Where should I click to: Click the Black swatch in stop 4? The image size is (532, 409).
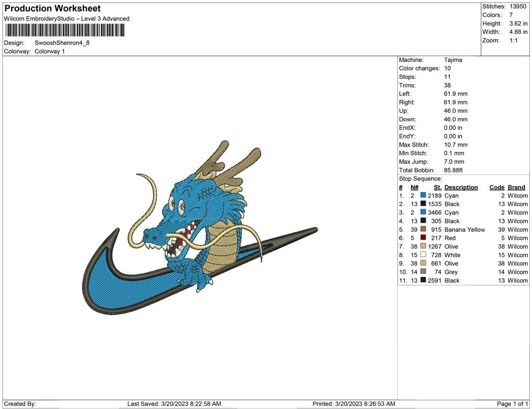[x=423, y=221]
